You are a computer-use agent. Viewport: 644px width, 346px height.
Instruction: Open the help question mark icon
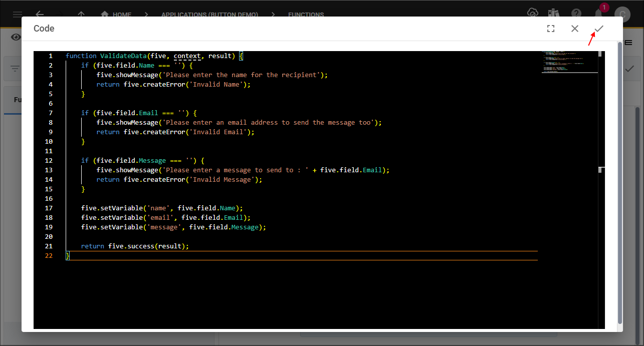pos(577,13)
